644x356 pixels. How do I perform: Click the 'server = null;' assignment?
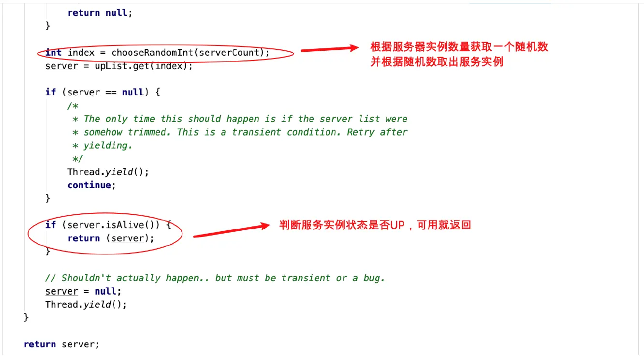(x=83, y=291)
